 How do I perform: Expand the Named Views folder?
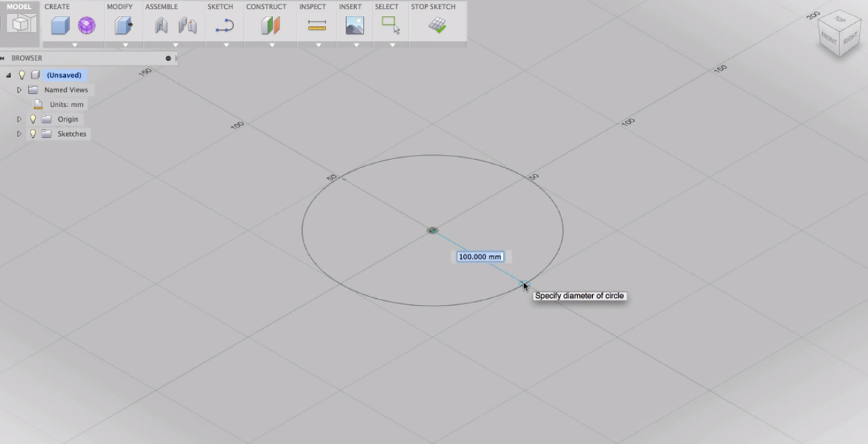click(x=19, y=90)
